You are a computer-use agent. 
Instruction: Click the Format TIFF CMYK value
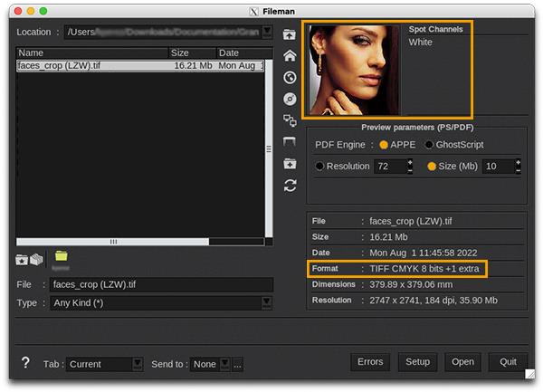pos(424,269)
